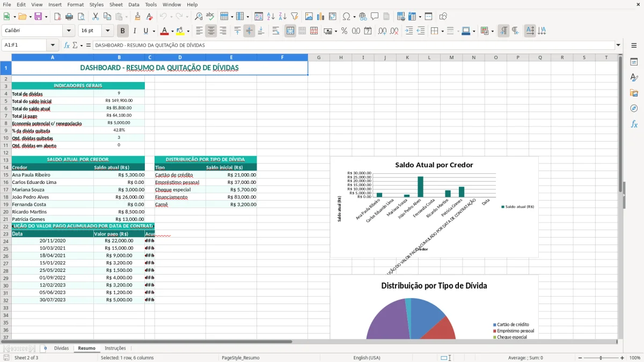Toggle Wrap Text in the cell
644x362 pixels.
pos(276,31)
